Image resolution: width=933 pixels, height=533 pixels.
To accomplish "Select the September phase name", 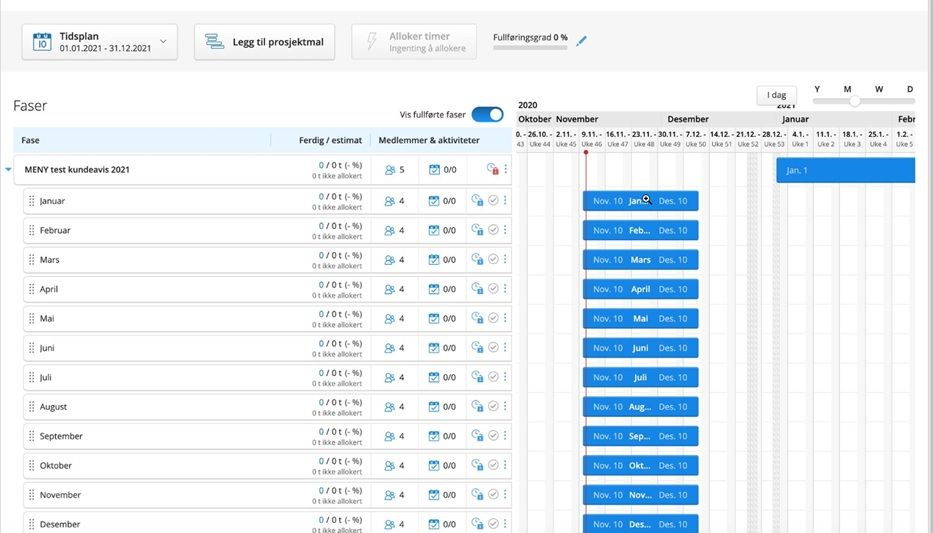I will click(x=61, y=436).
